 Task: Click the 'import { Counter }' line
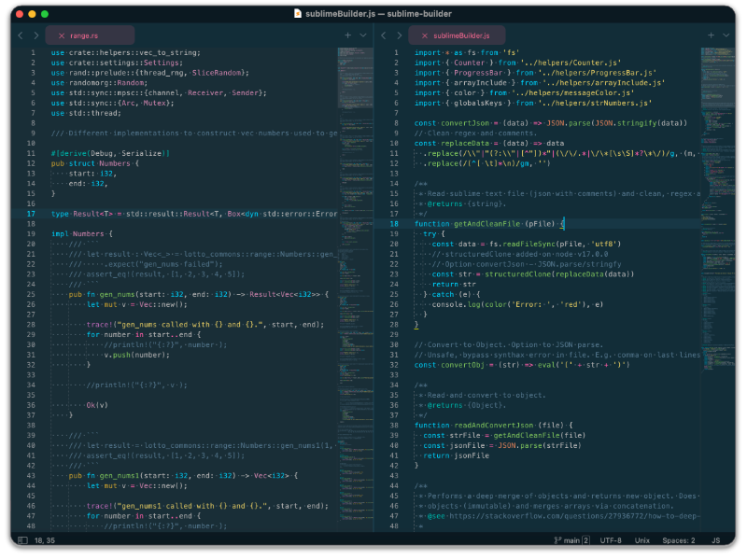[x=517, y=63]
